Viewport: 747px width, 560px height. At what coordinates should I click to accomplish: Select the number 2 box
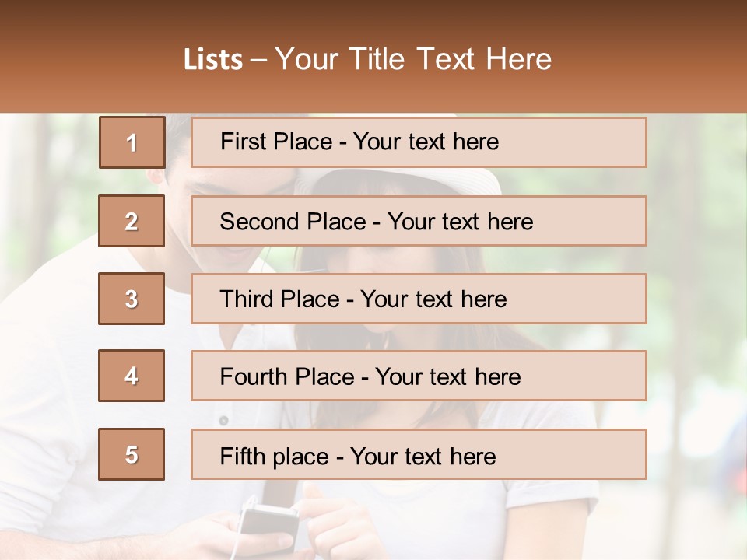click(x=132, y=221)
